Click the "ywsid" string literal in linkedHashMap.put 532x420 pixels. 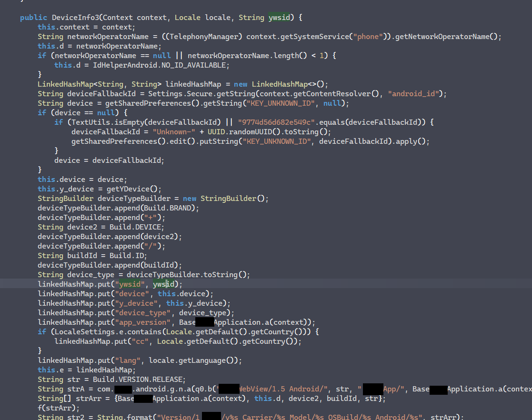130,284
